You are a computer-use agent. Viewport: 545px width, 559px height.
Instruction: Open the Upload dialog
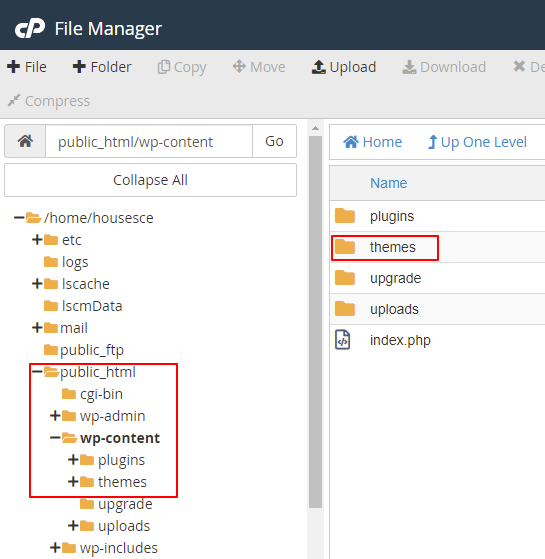(x=344, y=67)
